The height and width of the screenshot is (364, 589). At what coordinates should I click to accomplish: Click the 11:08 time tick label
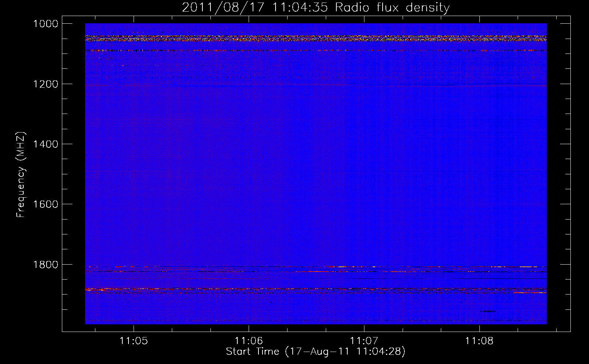[x=479, y=341]
